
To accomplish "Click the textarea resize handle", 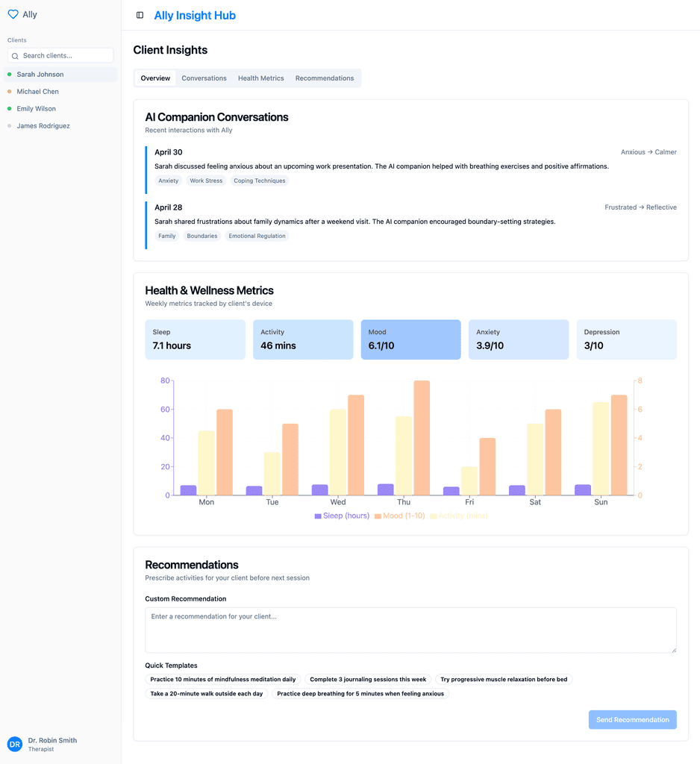I will [674, 650].
